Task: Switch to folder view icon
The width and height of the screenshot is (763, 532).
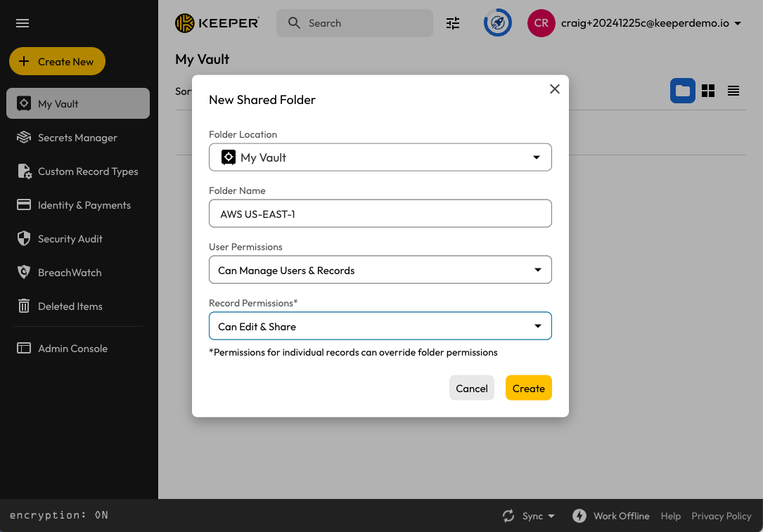Action: [682, 91]
